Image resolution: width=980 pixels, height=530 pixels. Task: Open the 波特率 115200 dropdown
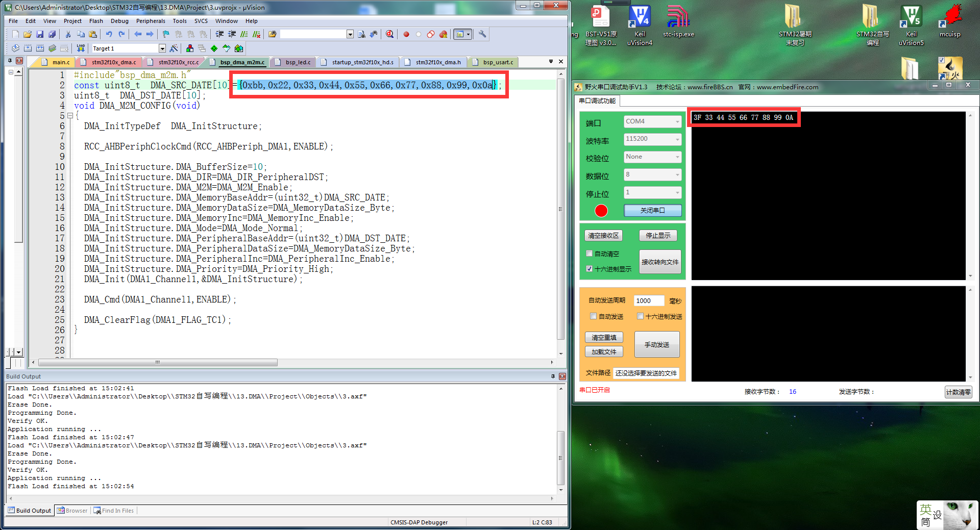coord(677,139)
